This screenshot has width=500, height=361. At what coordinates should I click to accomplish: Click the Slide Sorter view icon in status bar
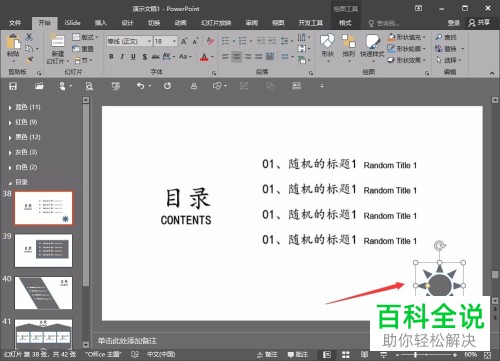pyautogui.click(x=346, y=355)
